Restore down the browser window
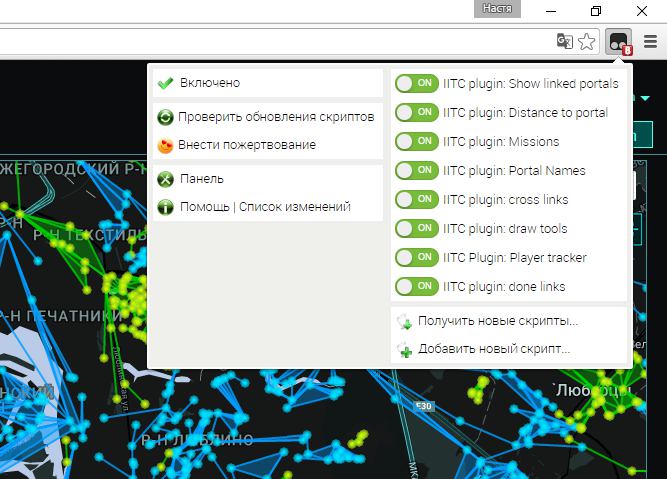 [x=596, y=11]
